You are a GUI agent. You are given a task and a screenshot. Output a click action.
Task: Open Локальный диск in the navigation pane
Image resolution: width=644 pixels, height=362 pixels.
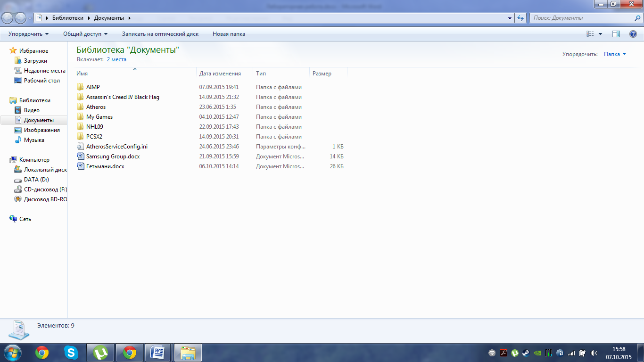[45, 170]
